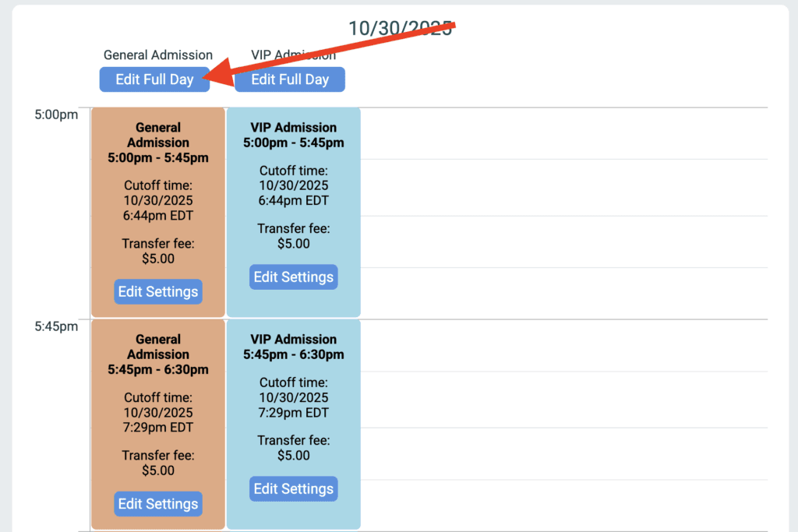Select the General Admission 5:45pm - 6:30pm slot title

click(x=158, y=354)
